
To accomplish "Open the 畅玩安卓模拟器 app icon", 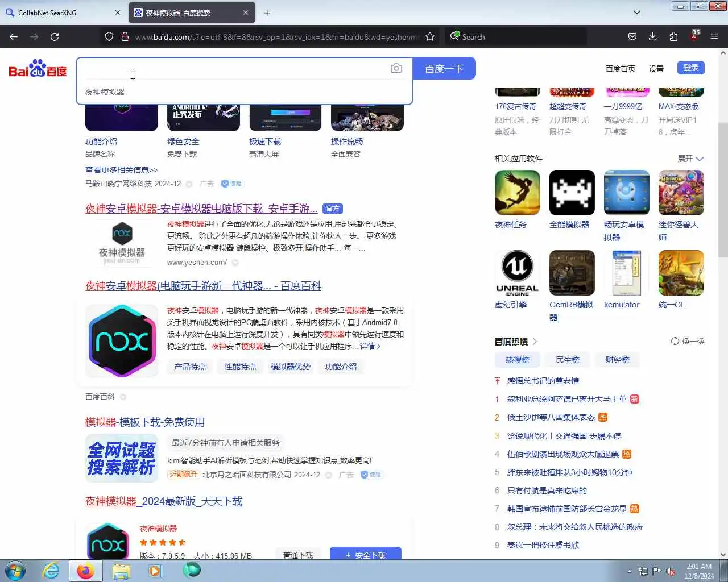I will 627,193.
